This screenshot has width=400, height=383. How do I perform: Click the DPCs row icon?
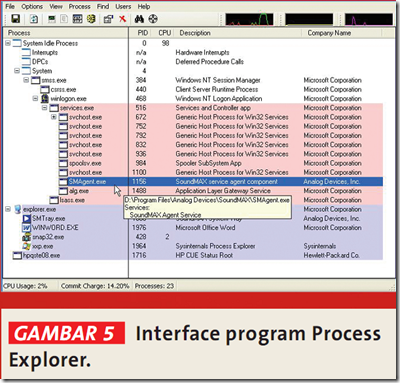[26, 62]
